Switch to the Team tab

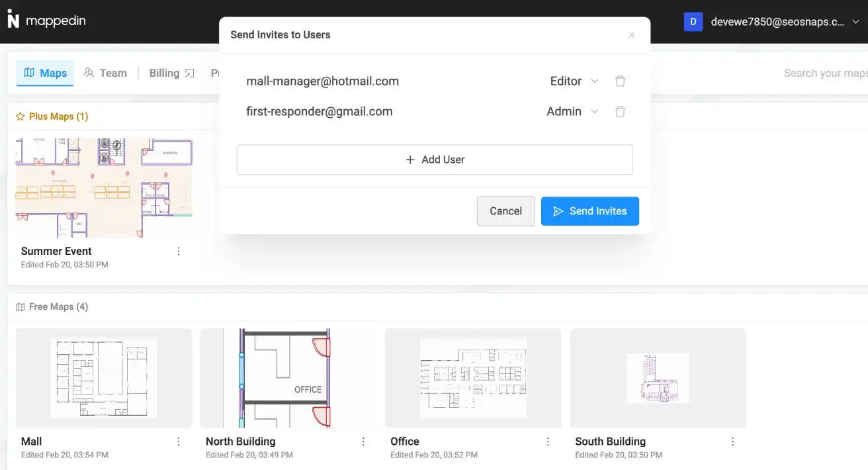pyautogui.click(x=106, y=73)
